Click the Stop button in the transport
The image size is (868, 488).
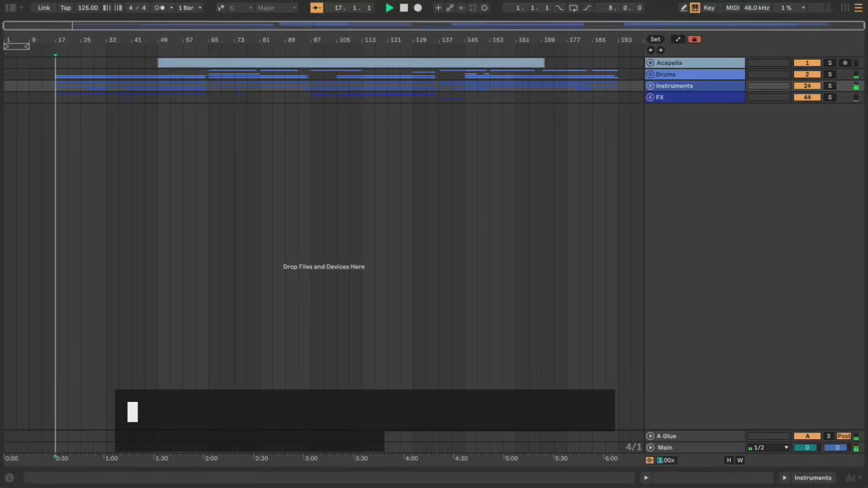pos(403,8)
